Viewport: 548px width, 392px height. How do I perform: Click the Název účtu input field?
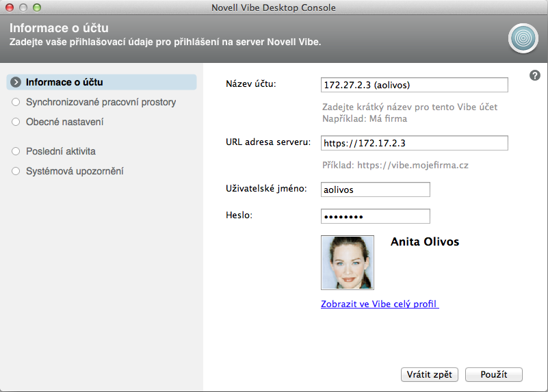pyautogui.click(x=414, y=85)
